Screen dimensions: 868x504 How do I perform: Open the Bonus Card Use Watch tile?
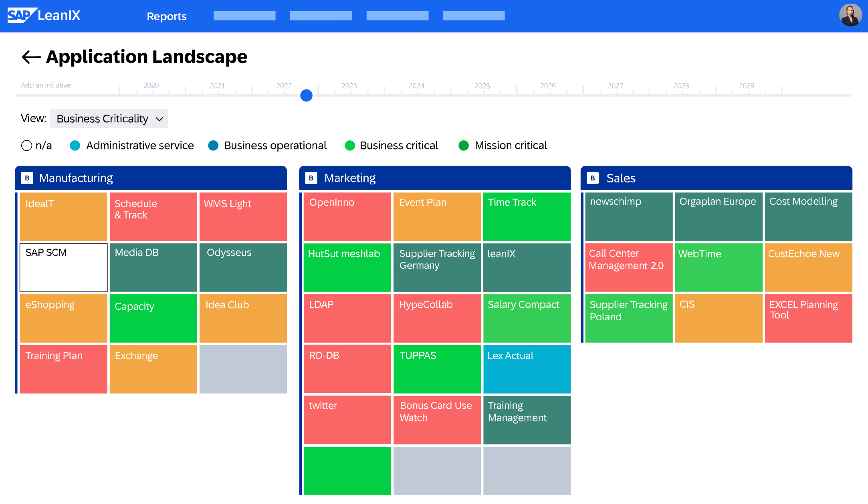(437, 420)
